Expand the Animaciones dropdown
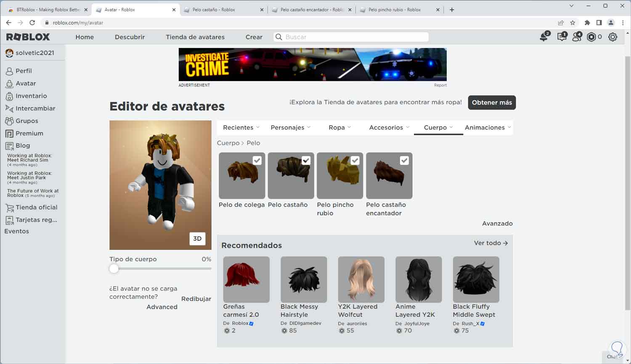 click(488, 127)
